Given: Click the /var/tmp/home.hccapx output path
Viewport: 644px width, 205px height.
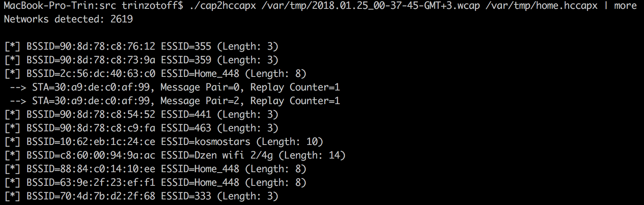Looking at the screenshot, I should tap(542, 6).
